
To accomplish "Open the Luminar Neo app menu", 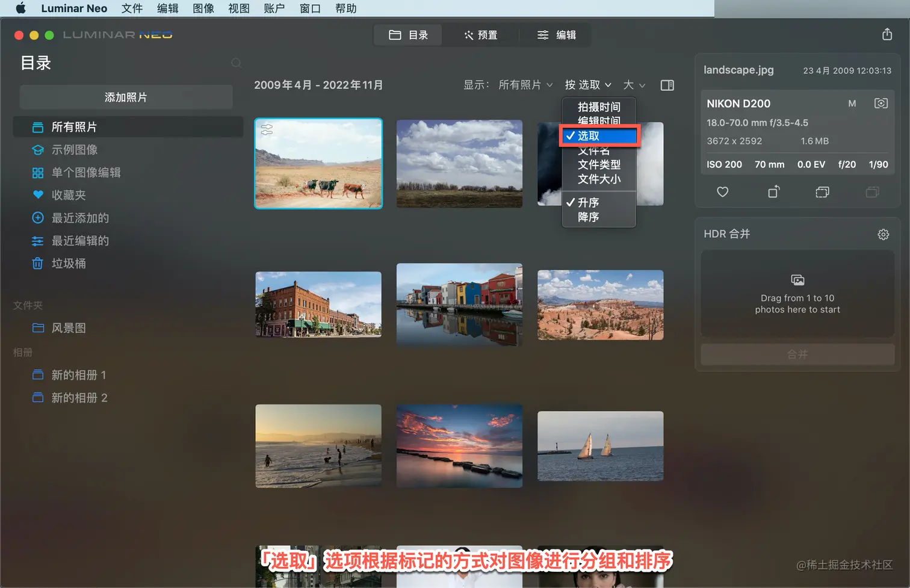I will [74, 8].
